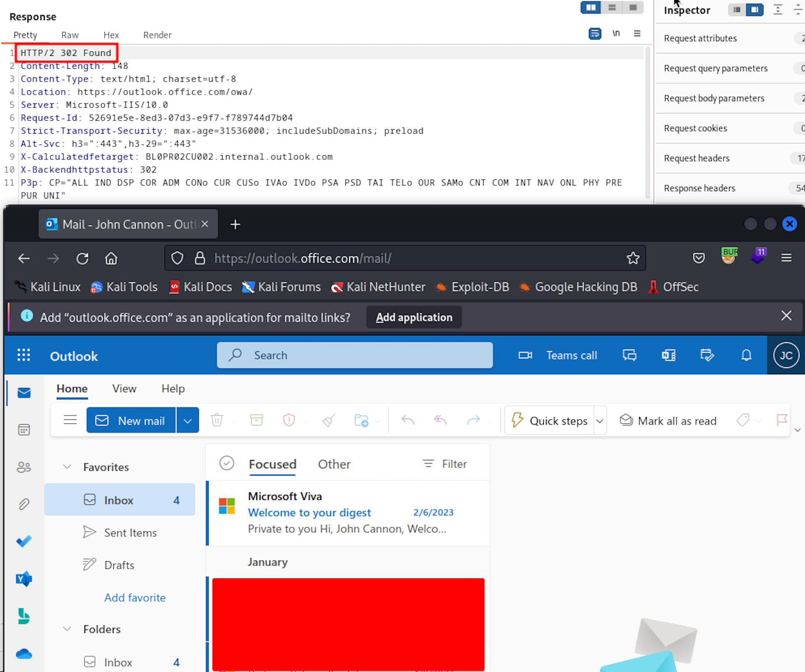The image size is (805, 672).
Task: Toggle Burp word wrap icon in Response
Action: (595, 33)
